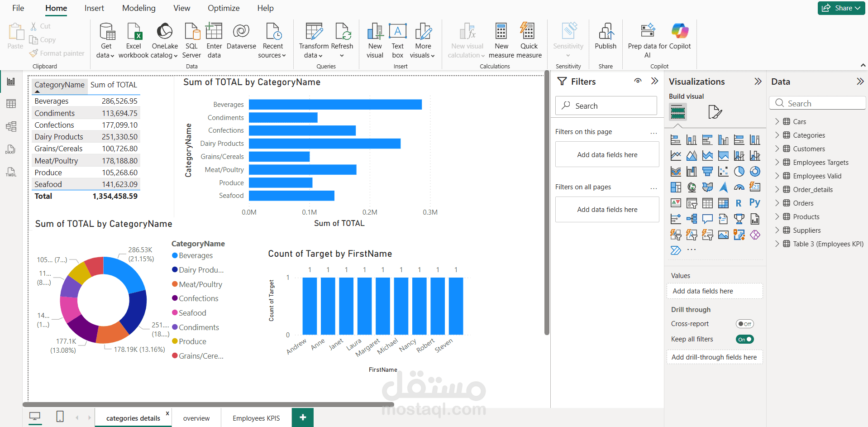Viewport: 868px width, 427px height.
Task: Select the map visual in Visualizations pane
Action: 692,187
